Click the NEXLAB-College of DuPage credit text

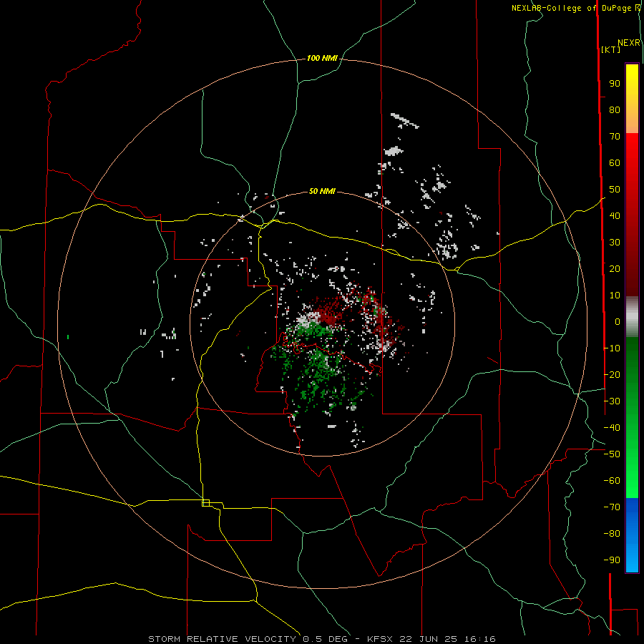coord(575,8)
